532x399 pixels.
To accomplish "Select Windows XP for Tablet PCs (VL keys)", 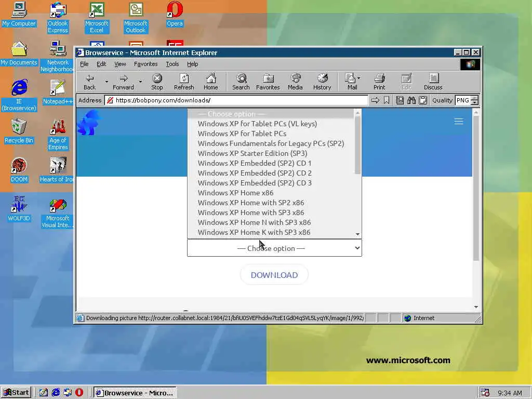I will 271,124.
